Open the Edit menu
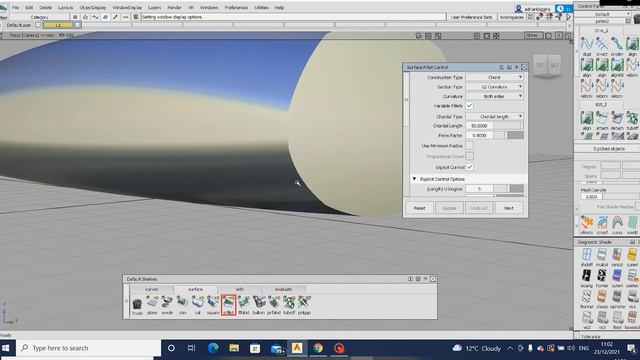Image resolution: width=640 pixels, height=360 pixels. click(x=29, y=7)
